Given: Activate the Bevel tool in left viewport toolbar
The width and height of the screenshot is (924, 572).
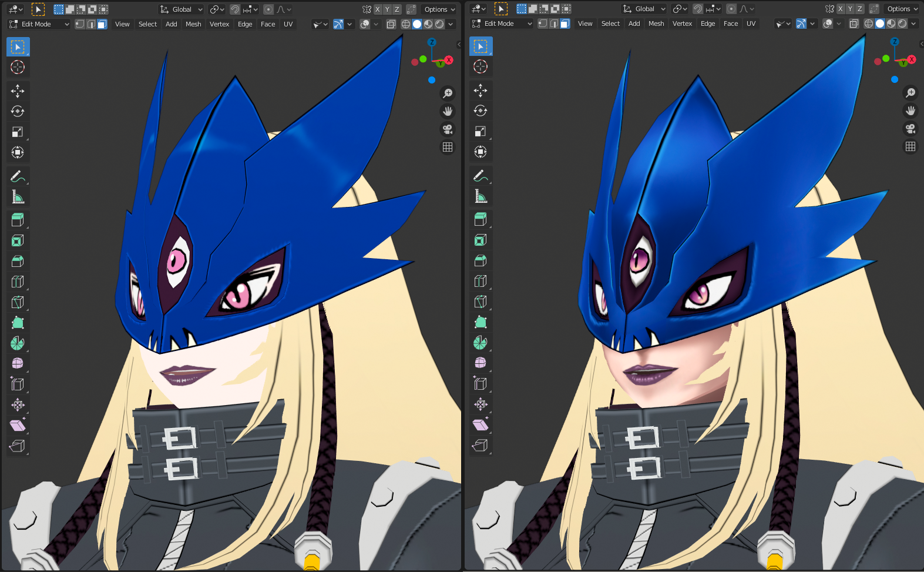Looking at the screenshot, I should click(18, 261).
